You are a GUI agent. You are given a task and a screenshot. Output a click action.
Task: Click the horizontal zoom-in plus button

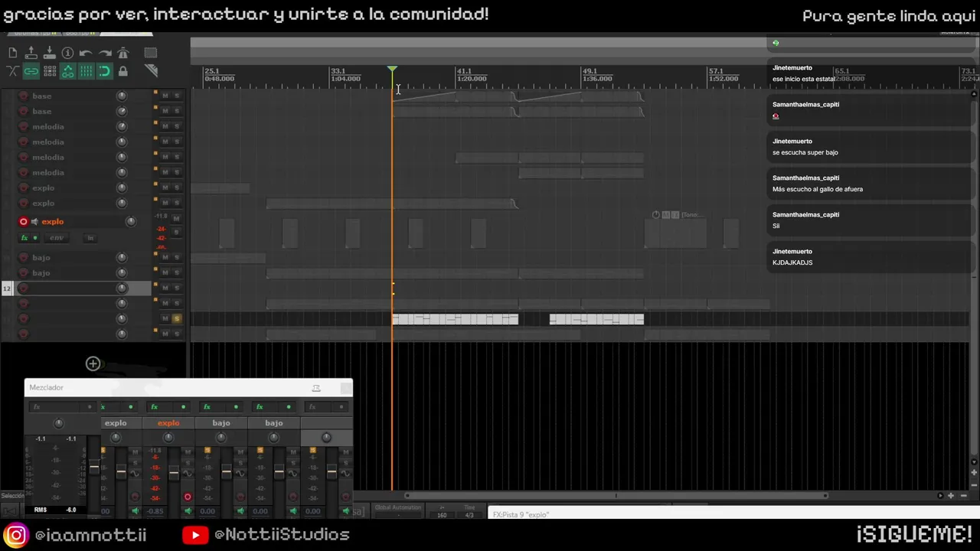click(x=951, y=495)
